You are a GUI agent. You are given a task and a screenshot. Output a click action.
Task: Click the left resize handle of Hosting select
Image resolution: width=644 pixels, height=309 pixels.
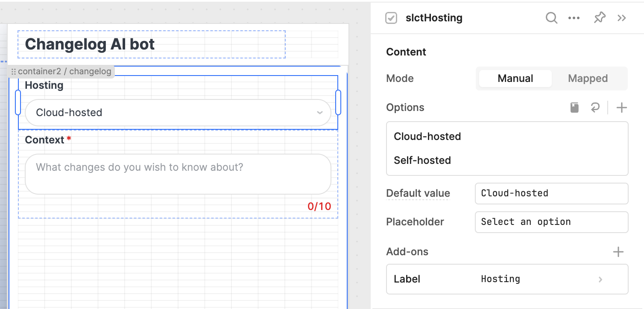(18, 102)
